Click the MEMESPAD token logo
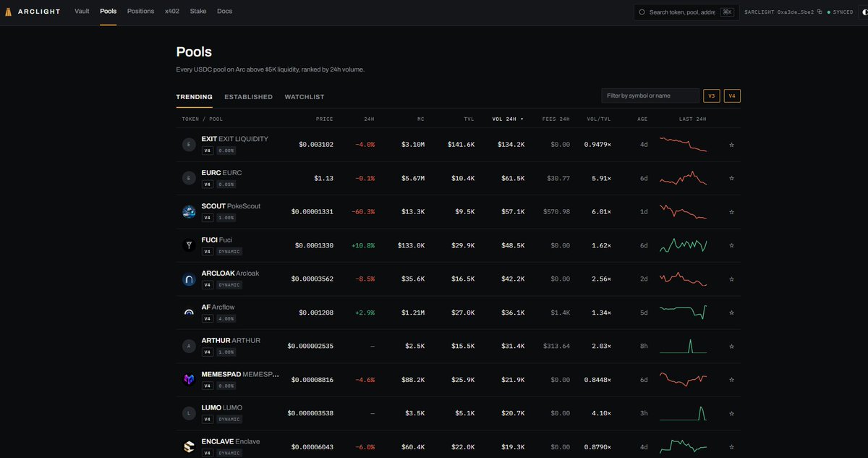This screenshot has height=458, width=868. tap(189, 380)
